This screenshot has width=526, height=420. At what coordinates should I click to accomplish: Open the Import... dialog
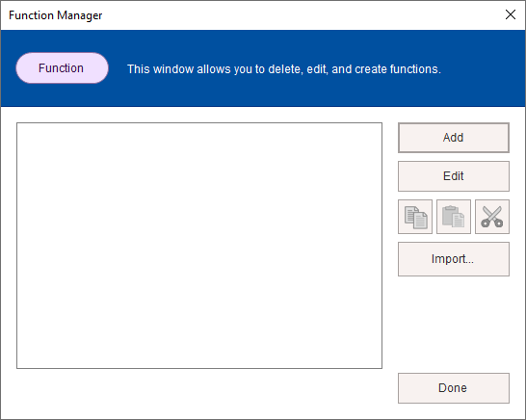(454, 259)
